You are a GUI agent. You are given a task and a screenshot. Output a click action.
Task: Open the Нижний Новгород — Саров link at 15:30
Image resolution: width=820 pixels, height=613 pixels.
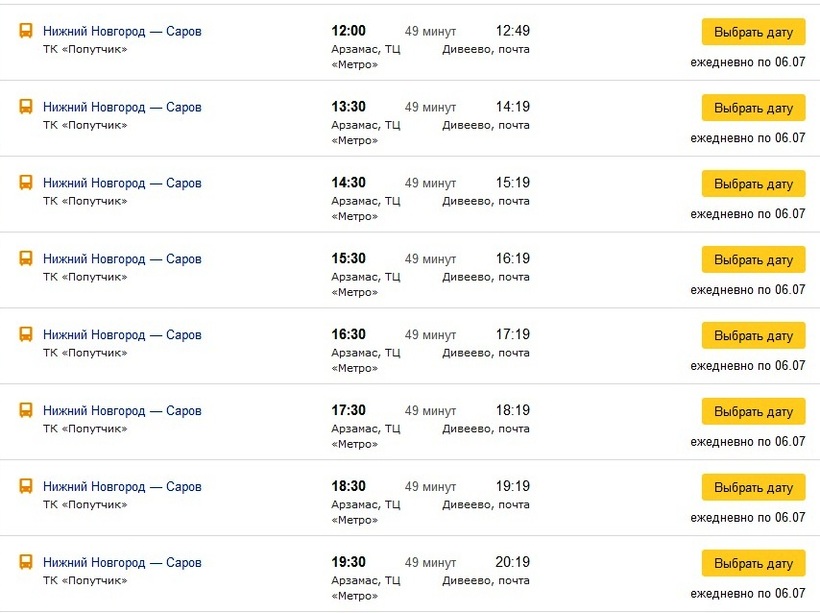(122, 259)
